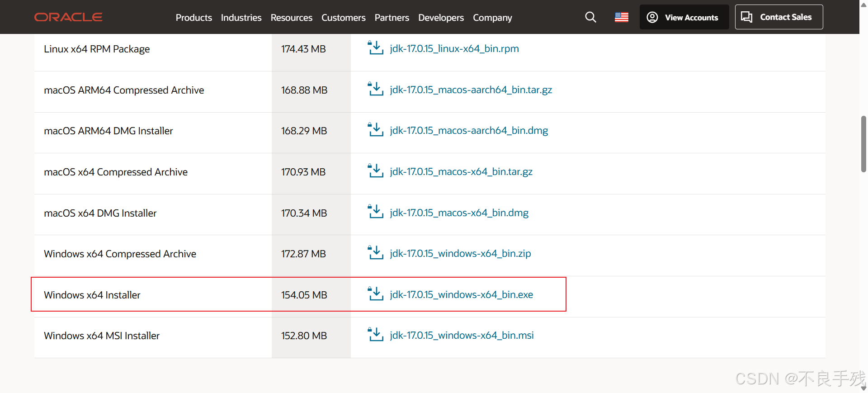Image resolution: width=868 pixels, height=393 pixels.
Task: Select Windows x64 Installer text
Action: 92,295
